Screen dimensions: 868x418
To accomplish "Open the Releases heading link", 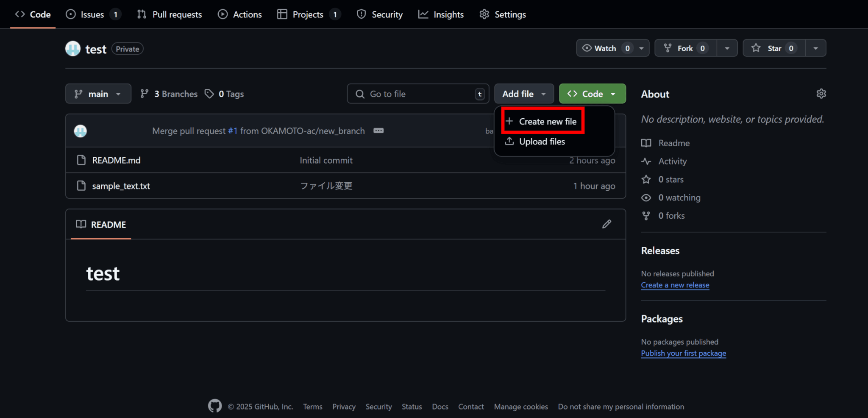I will click(660, 251).
